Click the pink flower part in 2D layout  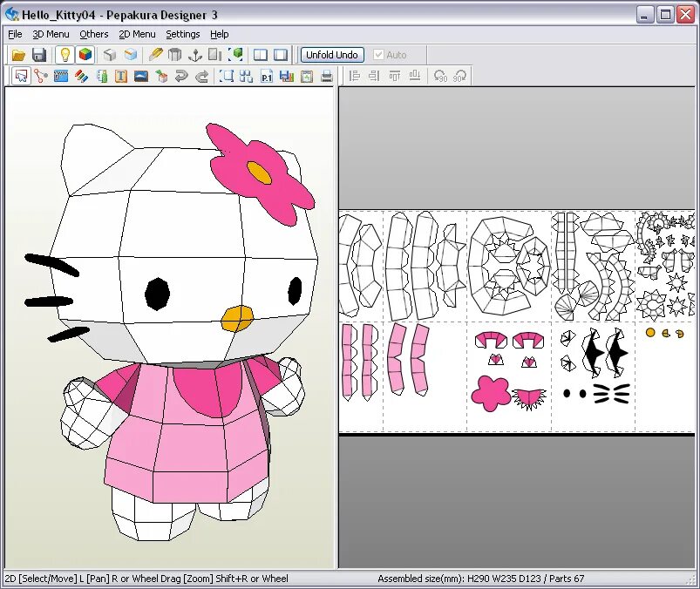pos(490,393)
